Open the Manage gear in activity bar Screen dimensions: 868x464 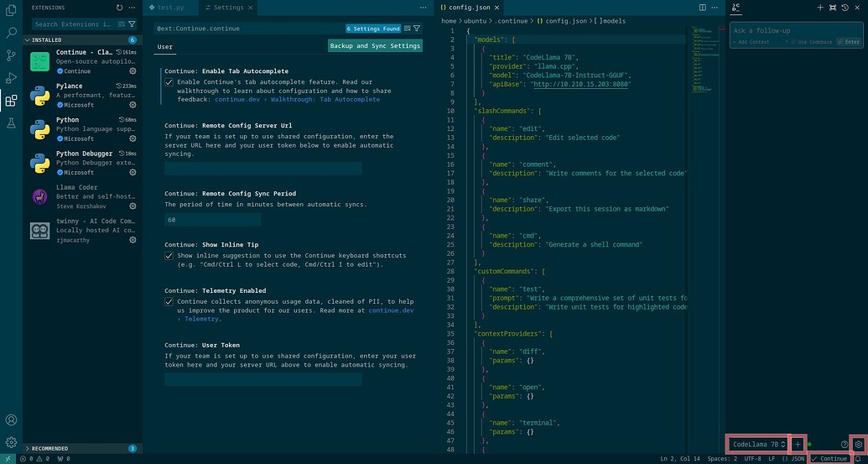point(11,442)
